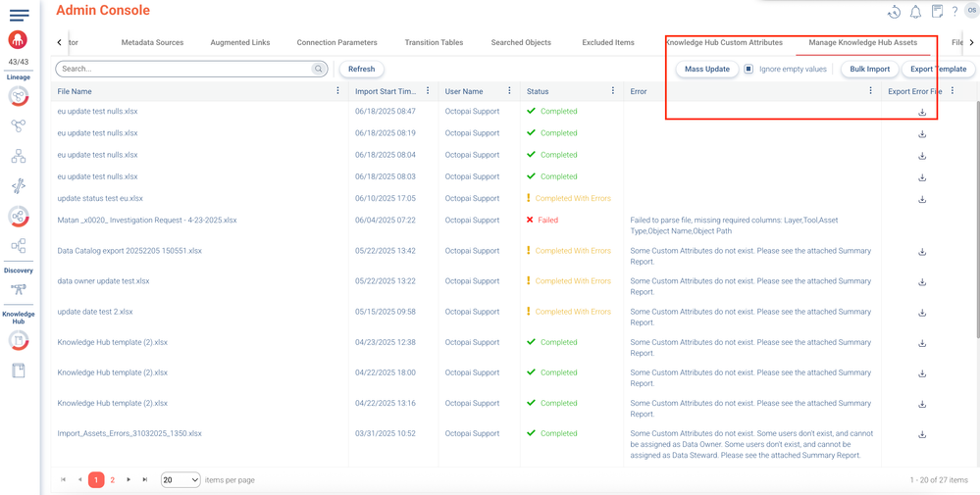Open the File Name column options menu
Screen dimensions: 980x495
[x=337, y=91]
